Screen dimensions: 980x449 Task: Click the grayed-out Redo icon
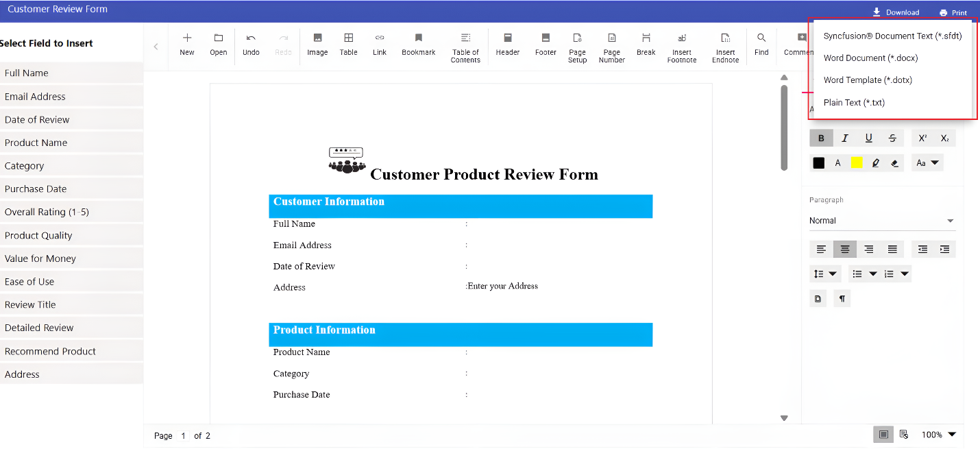click(x=283, y=44)
